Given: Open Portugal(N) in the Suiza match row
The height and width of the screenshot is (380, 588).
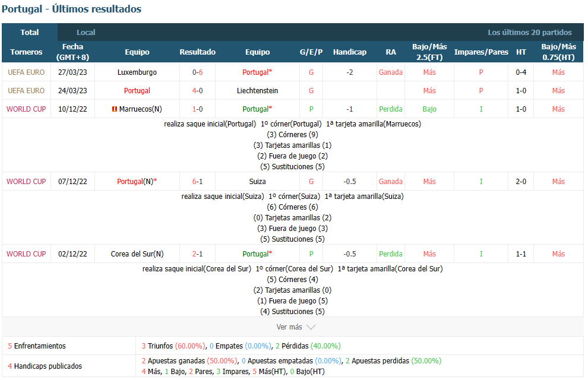Looking at the screenshot, I should click(x=137, y=181).
